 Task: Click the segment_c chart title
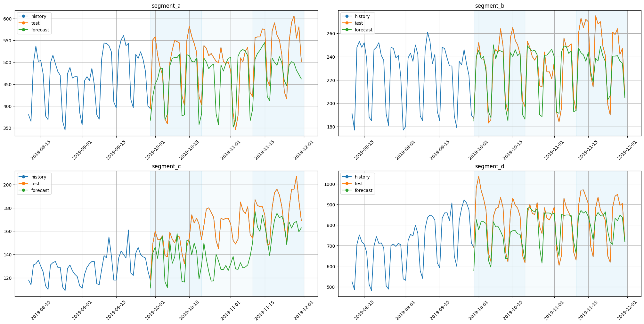click(x=166, y=166)
